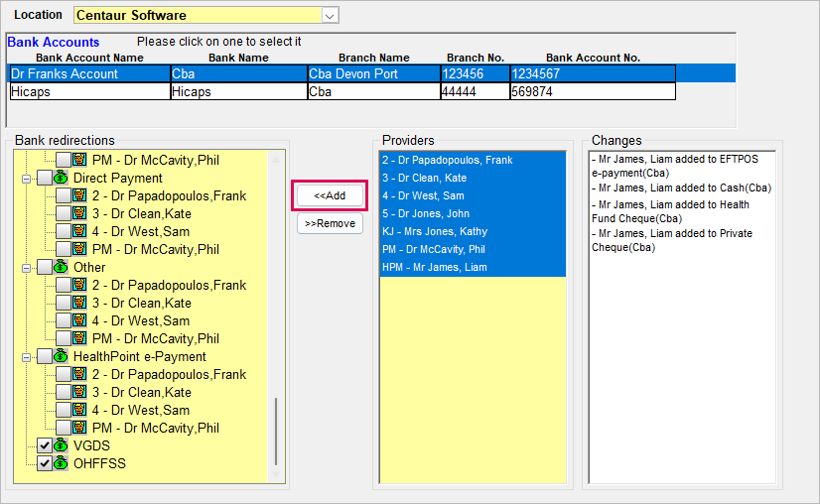Click provider icon for Dr McCavity under Other
This screenshot has width=820, height=504.
pyautogui.click(x=79, y=338)
